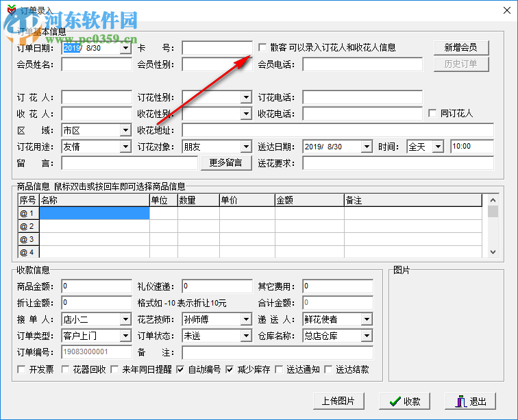Open the 区域 dropdown showing 市区

(x=125, y=130)
